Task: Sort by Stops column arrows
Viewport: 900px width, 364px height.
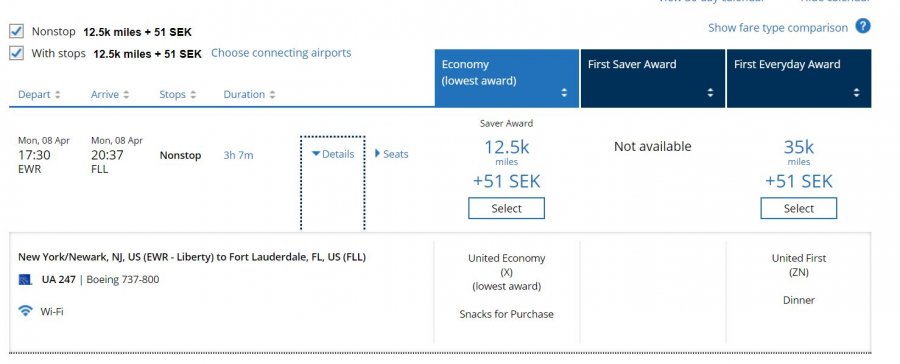Action: [193, 95]
